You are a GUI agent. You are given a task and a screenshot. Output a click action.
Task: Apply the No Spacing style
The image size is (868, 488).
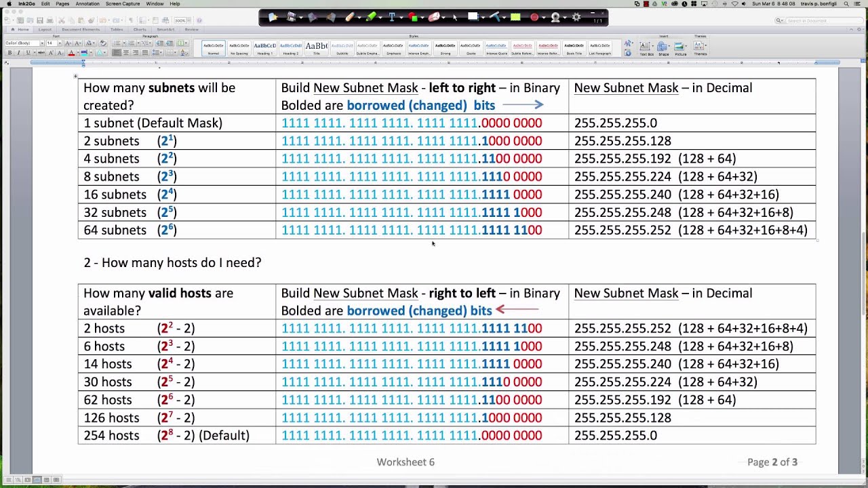(239, 47)
